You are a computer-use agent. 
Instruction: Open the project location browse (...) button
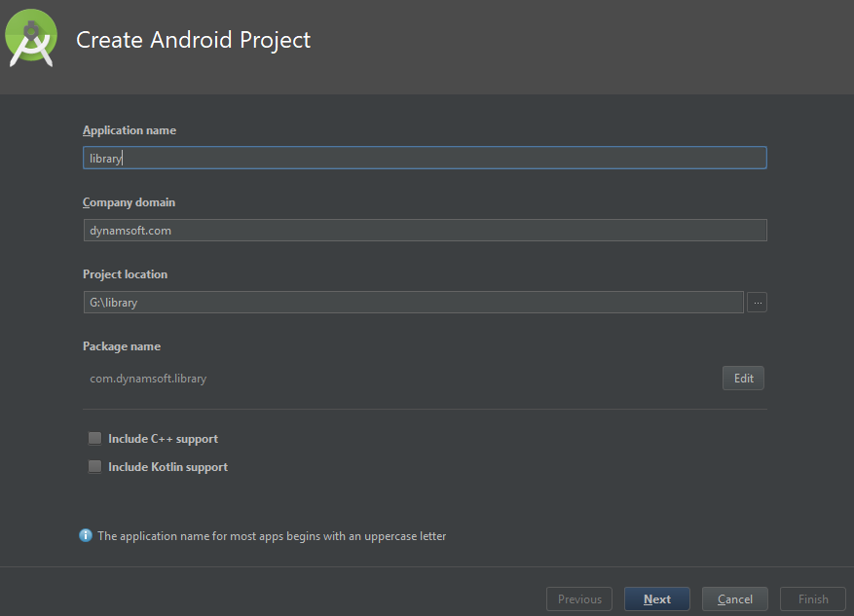[758, 303]
